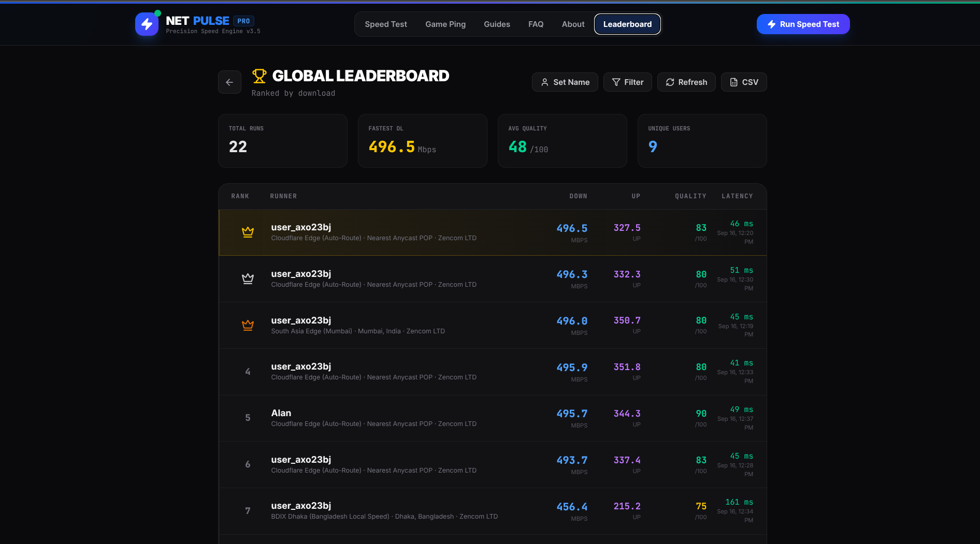
Task: Click the PRO badge next to Net Pulse
Action: (x=243, y=21)
